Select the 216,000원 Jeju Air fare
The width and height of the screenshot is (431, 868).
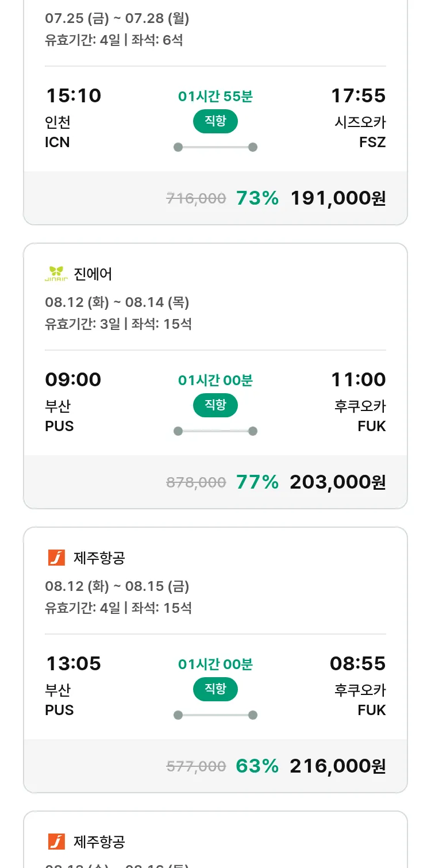pyautogui.click(x=338, y=766)
